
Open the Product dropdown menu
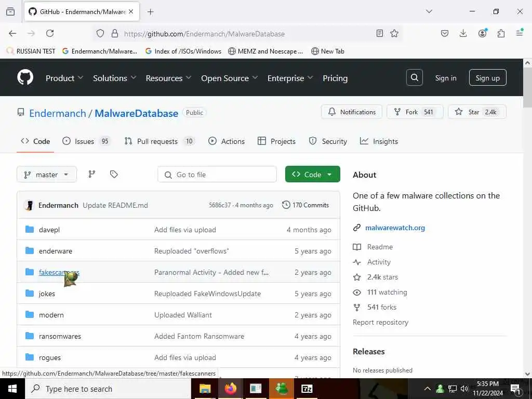(x=64, y=78)
